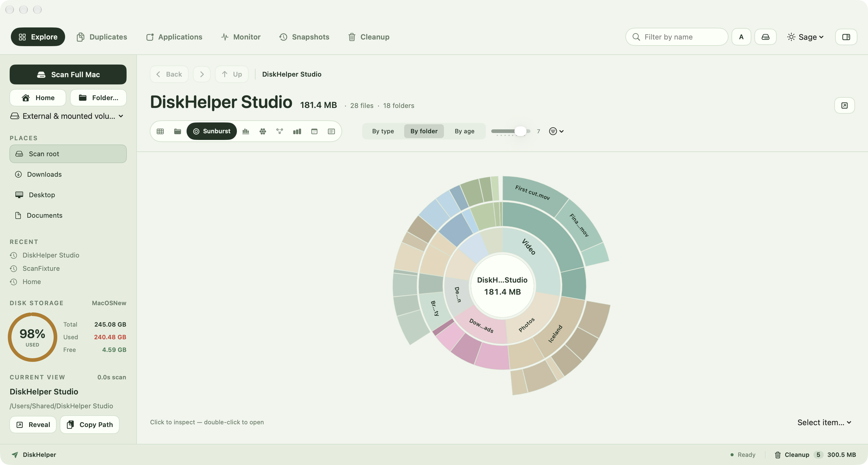Select the node graph view icon
The height and width of the screenshot is (465, 868).
click(280, 131)
